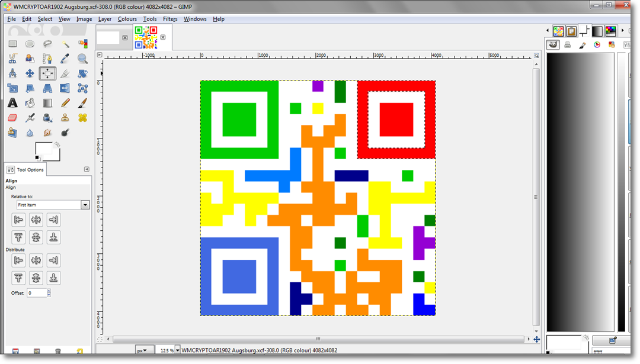
Task: Activate the Paths pen tool
Action: click(47, 59)
